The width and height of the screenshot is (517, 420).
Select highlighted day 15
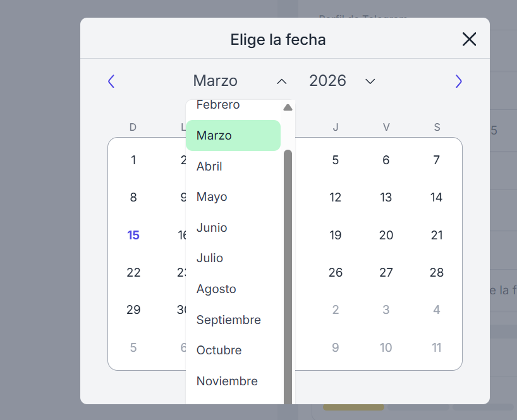tap(133, 235)
